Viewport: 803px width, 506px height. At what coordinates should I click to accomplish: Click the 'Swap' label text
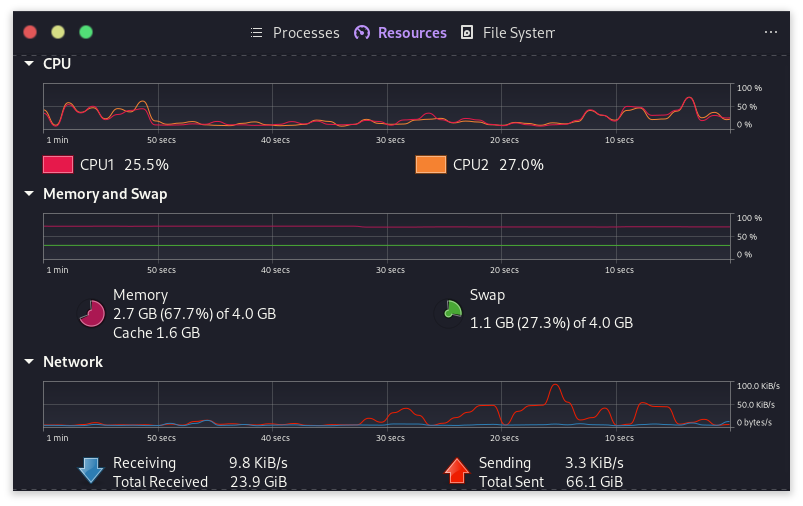click(x=488, y=295)
